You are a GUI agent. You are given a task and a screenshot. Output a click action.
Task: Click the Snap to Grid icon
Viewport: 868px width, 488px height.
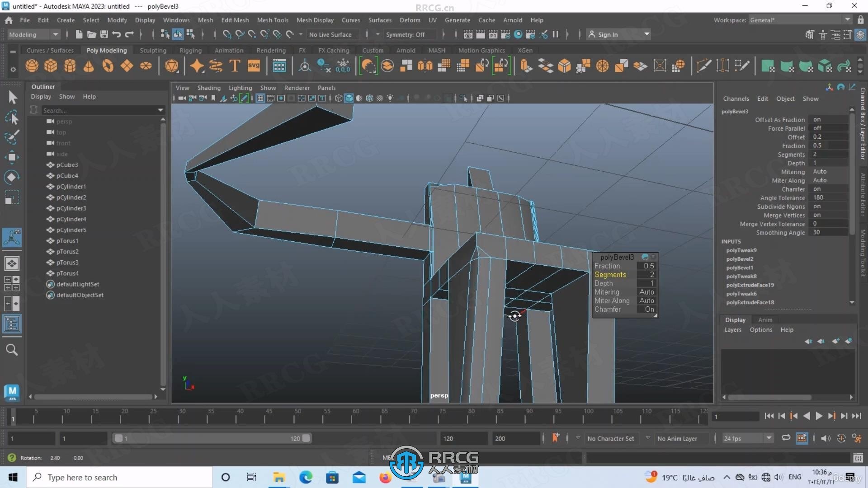click(x=226, y=34)
